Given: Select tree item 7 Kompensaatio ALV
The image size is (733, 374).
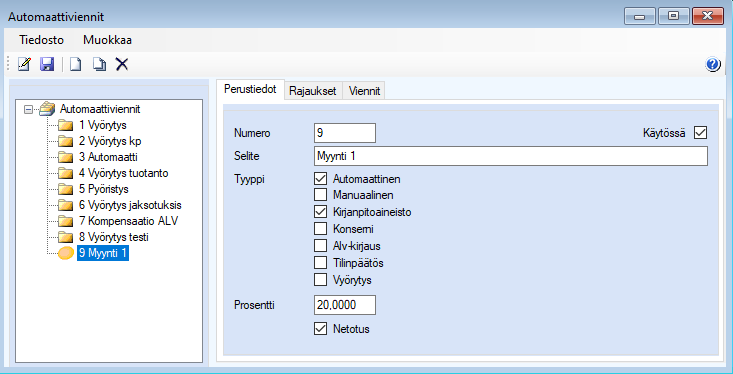Looking at the screenshot, I should click(128, 221).
